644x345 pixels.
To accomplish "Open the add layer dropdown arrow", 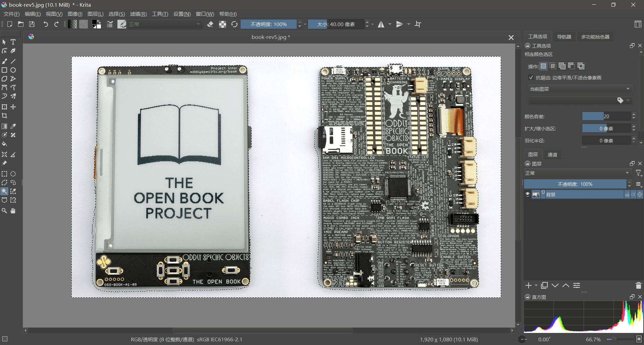I will point(536,285).
